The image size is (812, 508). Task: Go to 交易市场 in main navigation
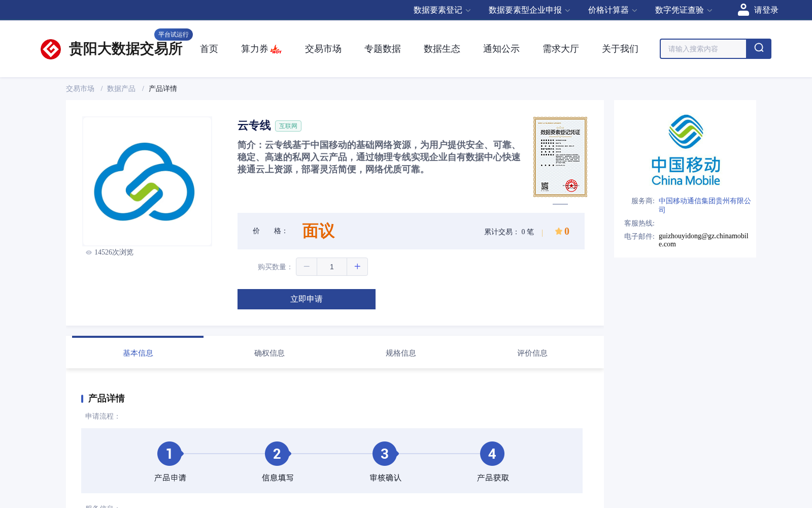(323, 49)
